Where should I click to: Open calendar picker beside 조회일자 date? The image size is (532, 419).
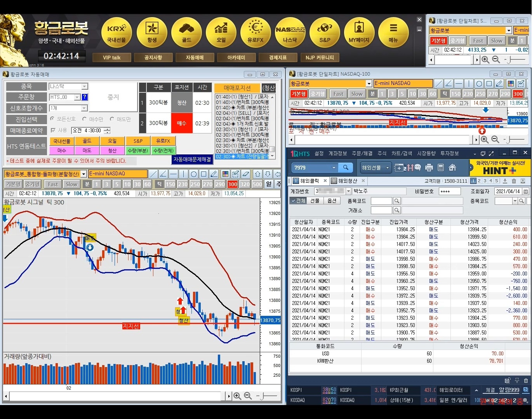coord(525,191)
